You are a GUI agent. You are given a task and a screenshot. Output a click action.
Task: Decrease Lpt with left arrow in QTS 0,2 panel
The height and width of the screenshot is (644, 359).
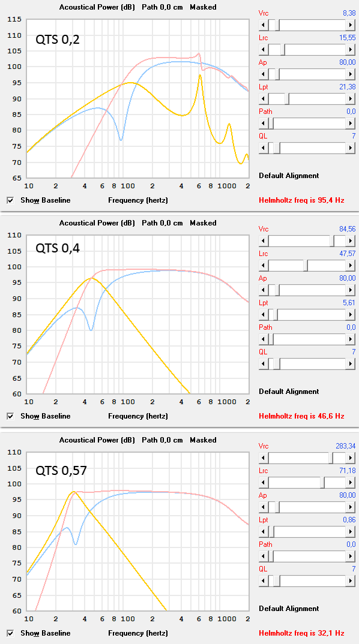coord(264,99)
